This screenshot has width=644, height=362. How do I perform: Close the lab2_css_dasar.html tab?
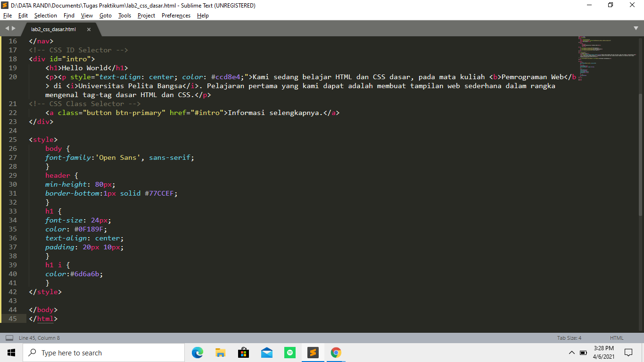89,29
